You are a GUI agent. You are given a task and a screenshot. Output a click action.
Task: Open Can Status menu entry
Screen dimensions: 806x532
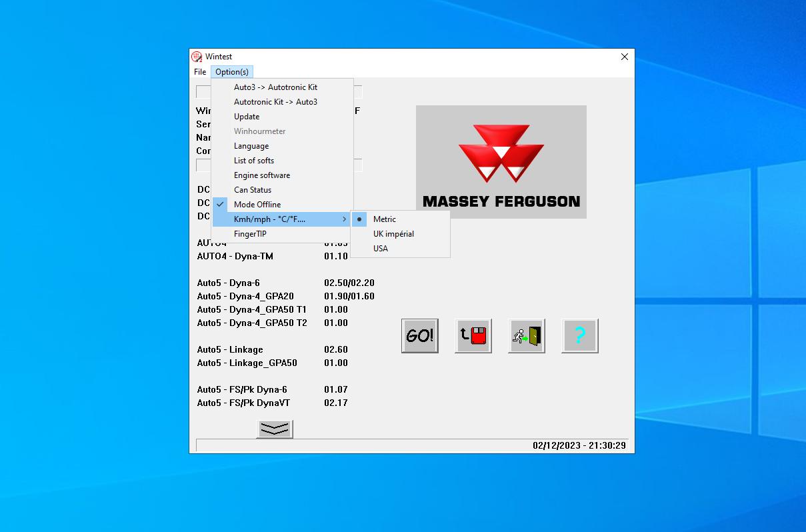point(283,190)
